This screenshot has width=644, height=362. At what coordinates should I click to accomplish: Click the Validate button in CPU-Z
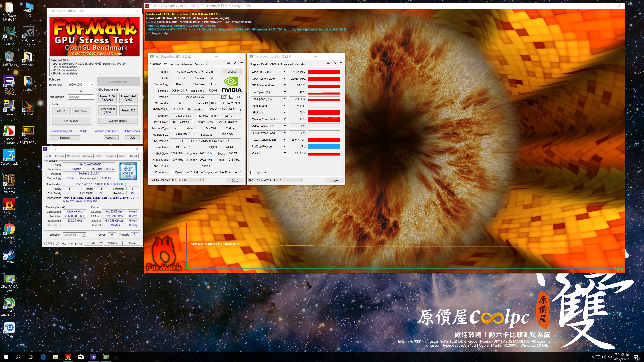(x=113, y=243)
